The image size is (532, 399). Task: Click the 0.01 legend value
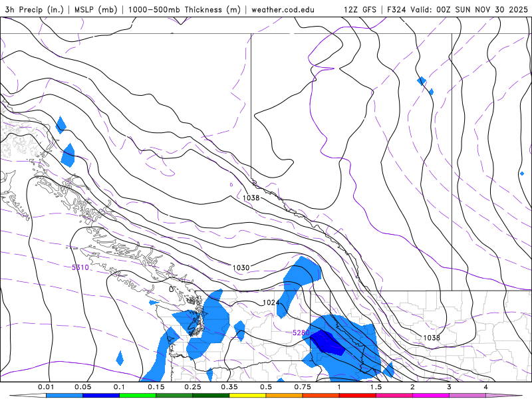click(46, 387)
